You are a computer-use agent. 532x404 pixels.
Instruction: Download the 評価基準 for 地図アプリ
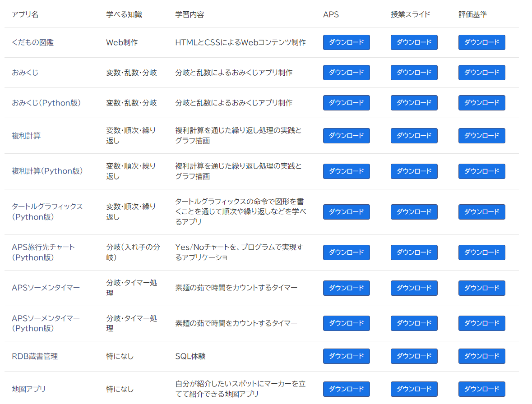point(481,389)
